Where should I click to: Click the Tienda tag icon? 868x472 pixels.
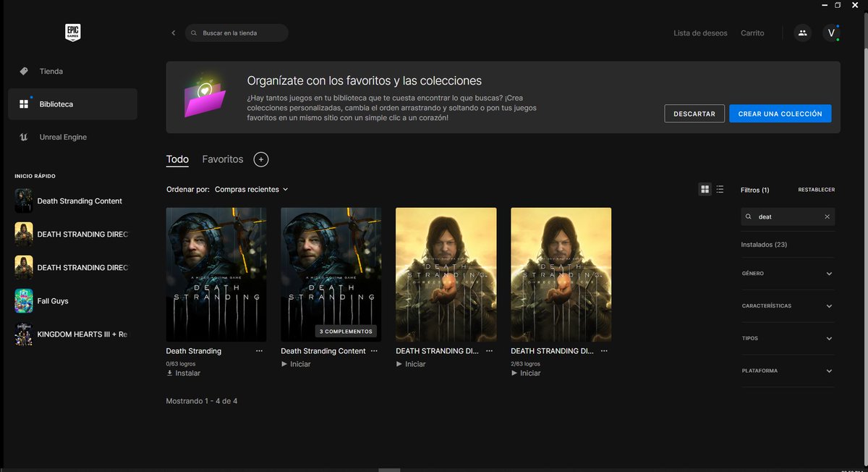click(24, 71)
